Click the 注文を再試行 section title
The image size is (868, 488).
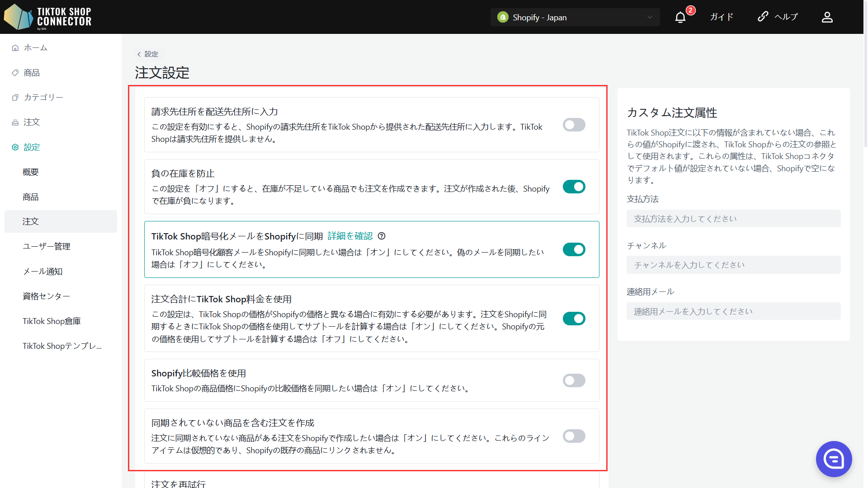pos(178,483)
